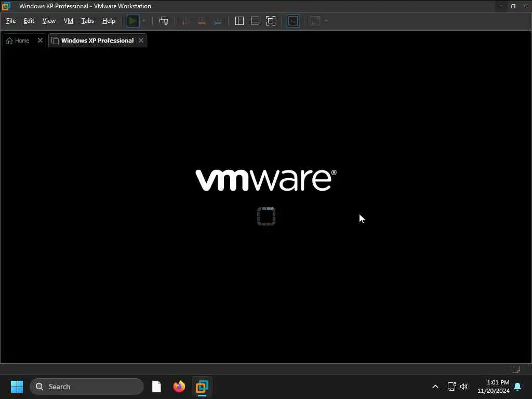The image size is (532, 399).
Task: Toggle the thumbnail bar icon
Action: [255, 21]
